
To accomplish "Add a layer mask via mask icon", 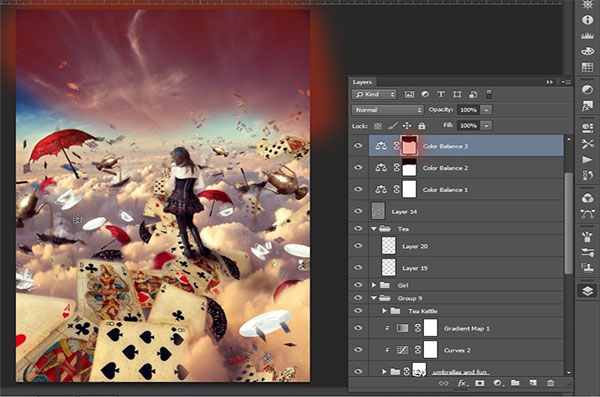I will point(479,383).
